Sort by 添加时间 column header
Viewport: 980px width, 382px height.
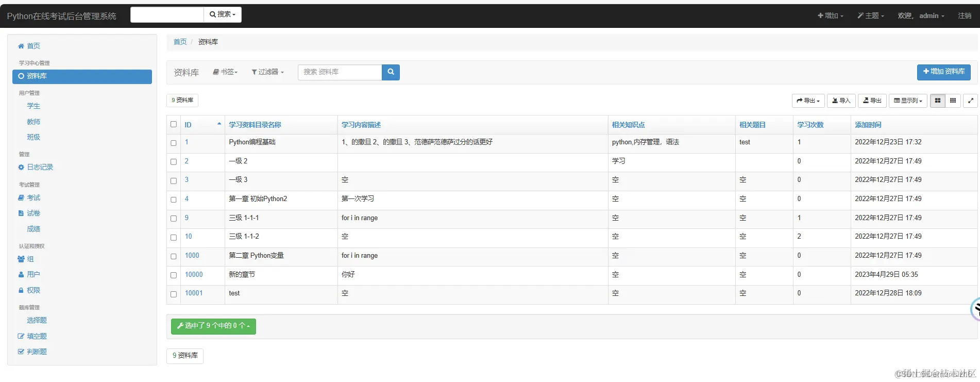[x=868, y=125]
